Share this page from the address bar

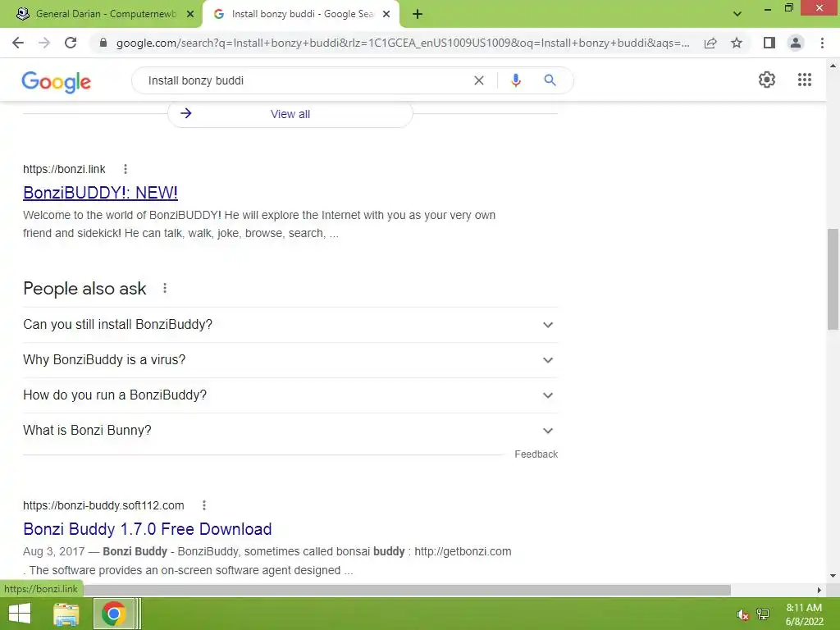tap(710, 43)
